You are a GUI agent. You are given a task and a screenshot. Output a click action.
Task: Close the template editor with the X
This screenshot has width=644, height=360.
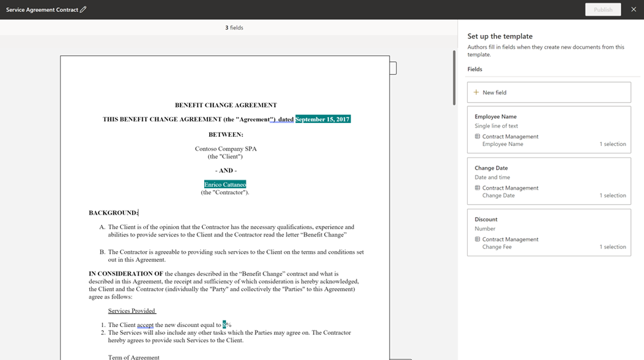633,10
